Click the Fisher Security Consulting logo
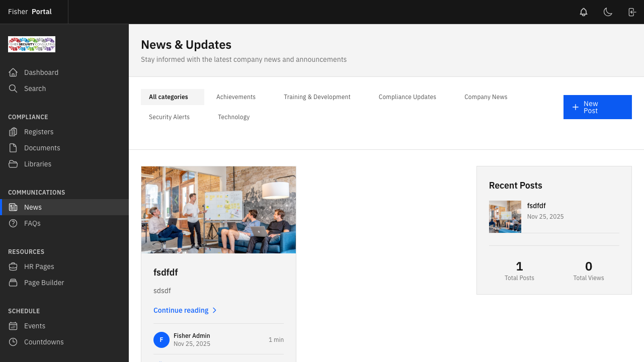Image resolution: width=644 pixels, height=362 pixels. pos(31,44)
